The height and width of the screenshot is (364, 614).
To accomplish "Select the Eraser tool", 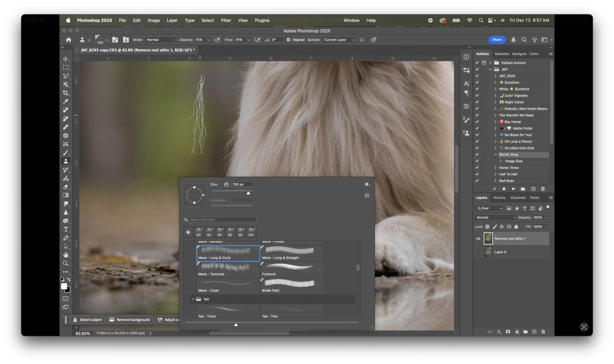I will click(x=65, y=187).
